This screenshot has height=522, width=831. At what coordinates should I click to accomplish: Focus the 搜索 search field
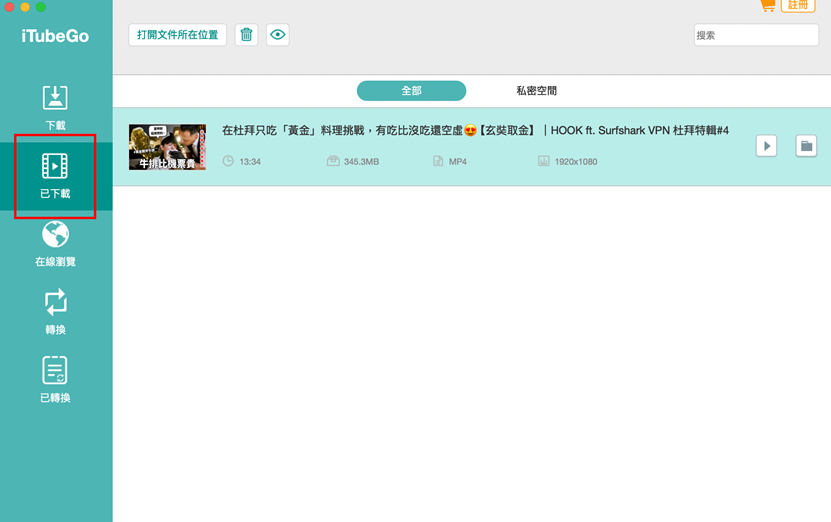point(756,35)
